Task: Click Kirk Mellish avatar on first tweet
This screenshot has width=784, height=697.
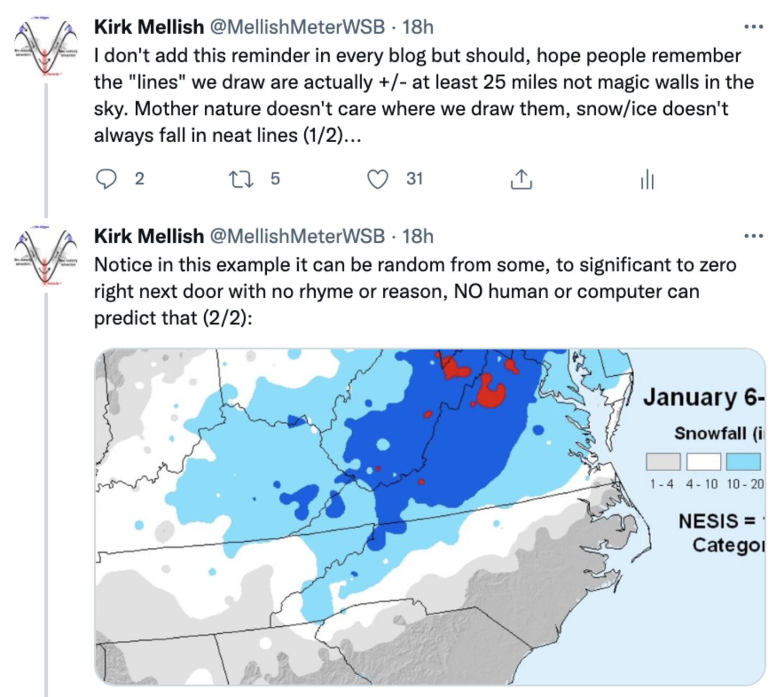Action: tap(46, 46)
